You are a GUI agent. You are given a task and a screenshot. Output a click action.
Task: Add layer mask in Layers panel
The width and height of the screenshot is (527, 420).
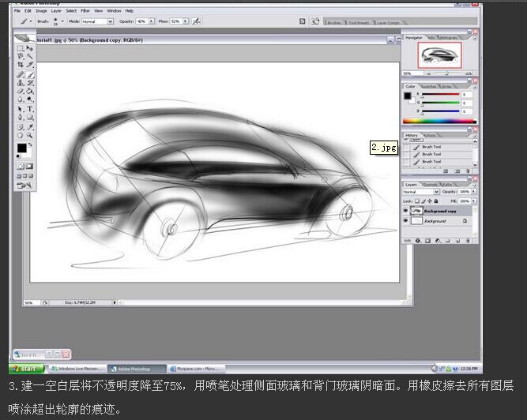pos(428,241)
